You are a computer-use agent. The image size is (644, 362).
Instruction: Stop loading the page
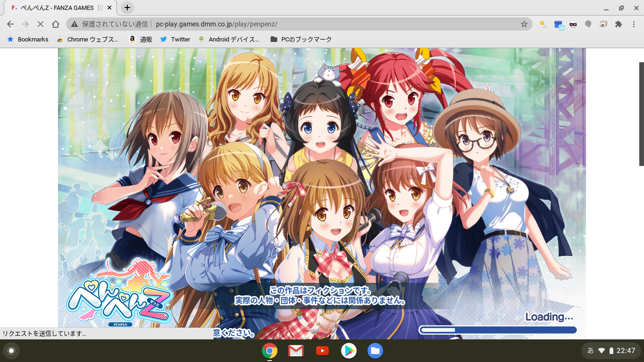tap(40, 24)
